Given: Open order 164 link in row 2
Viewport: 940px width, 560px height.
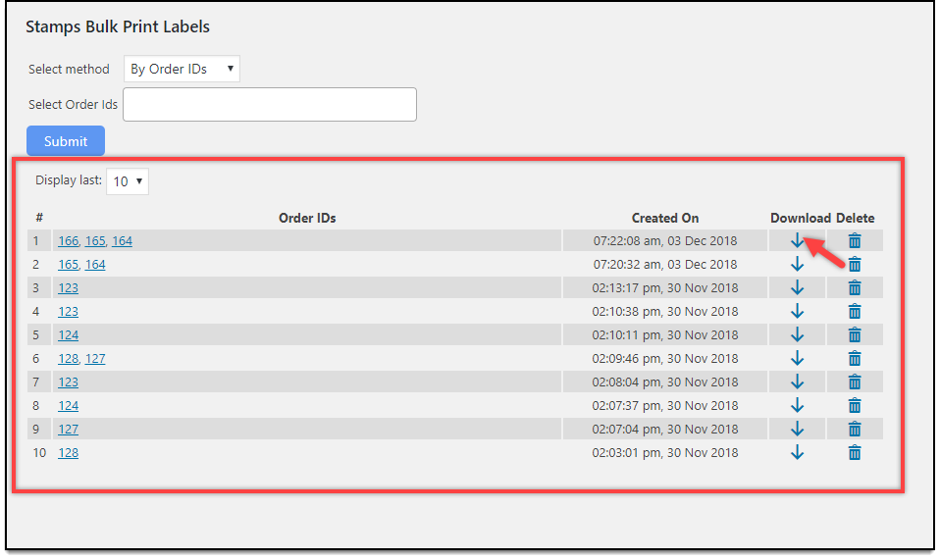Looking at the screenshot, I should coord(95,264).
